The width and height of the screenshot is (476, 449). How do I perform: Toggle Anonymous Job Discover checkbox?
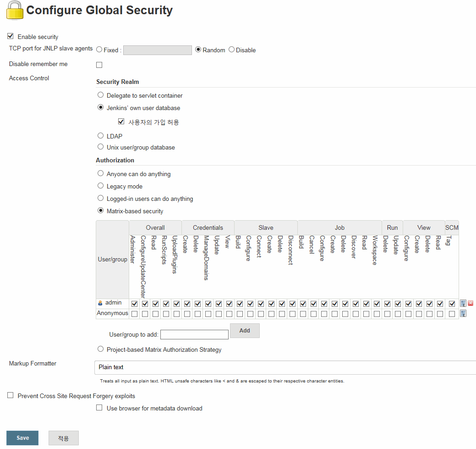pos(356,314)
